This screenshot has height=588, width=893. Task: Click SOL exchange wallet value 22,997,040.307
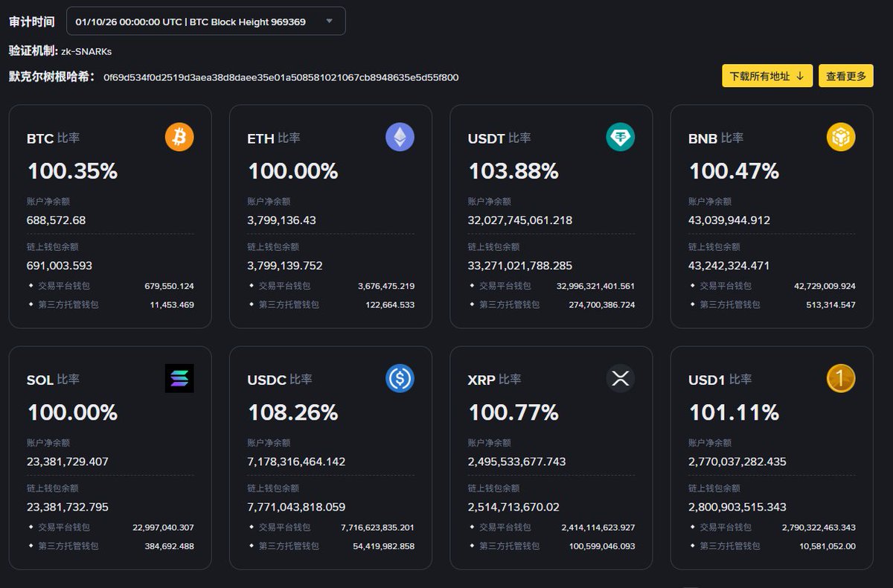[163, 527]
